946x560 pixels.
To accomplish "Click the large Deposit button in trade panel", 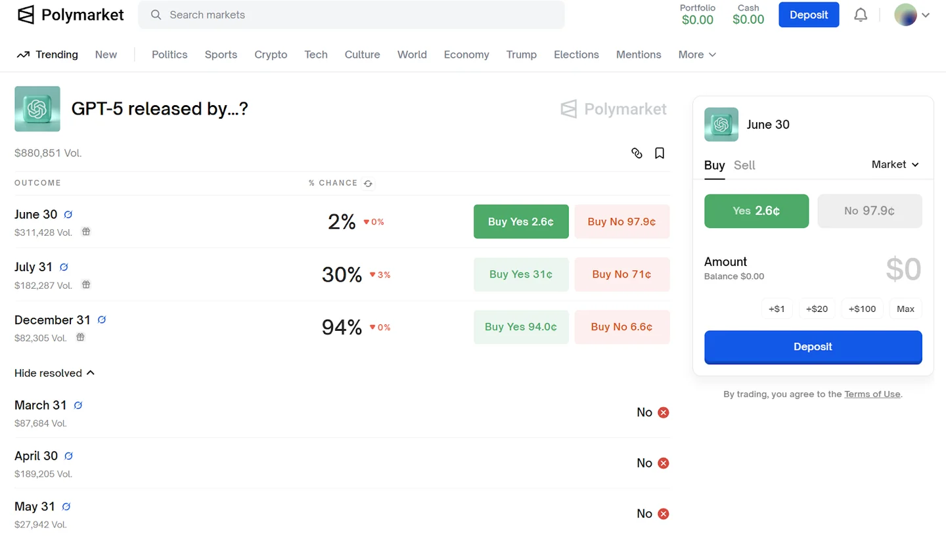I will [x=813, y=347].
